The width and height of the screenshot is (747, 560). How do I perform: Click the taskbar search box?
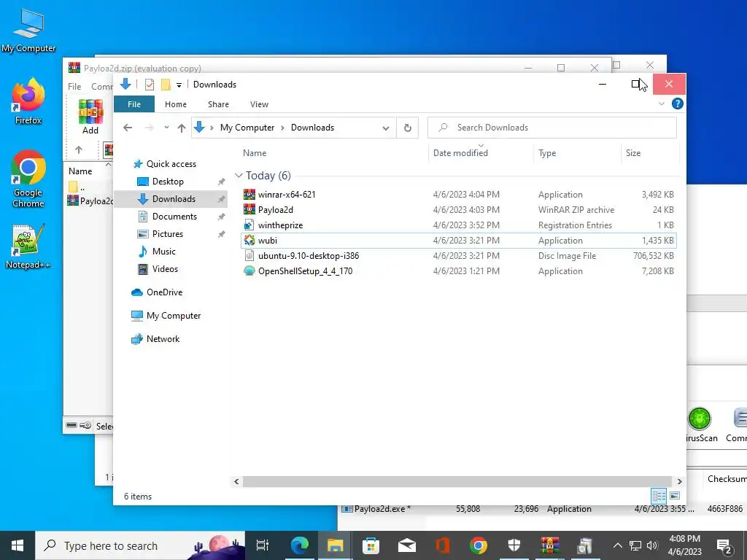click(140, 545)
